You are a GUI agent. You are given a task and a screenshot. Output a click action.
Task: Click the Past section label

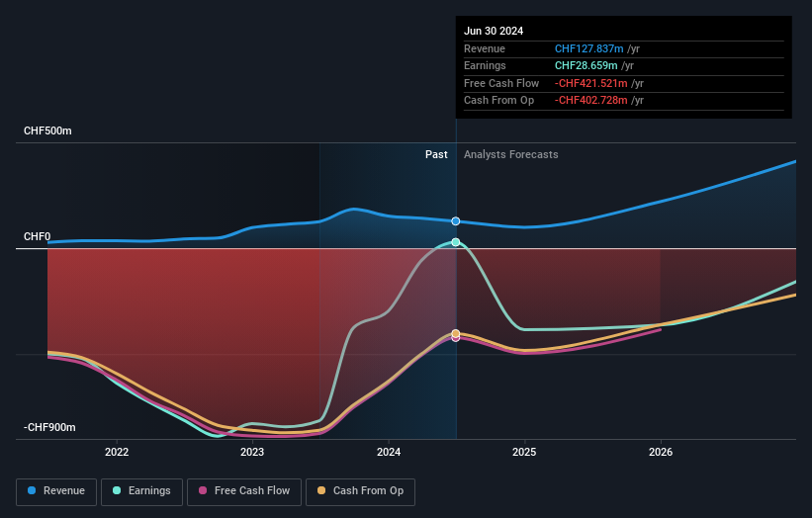tap(436, 155)
